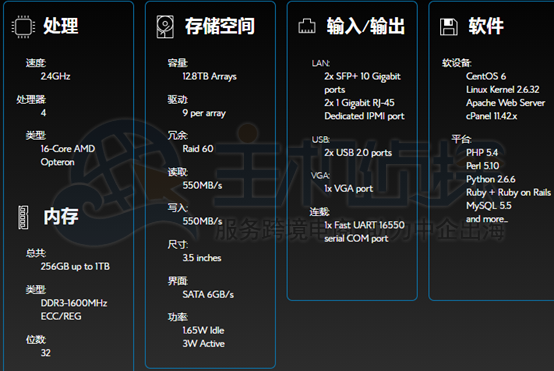The image size is (554, 371).
Task: Click 2x SFP+ 10 Gigabit text
Action: (x=363, y=76)
